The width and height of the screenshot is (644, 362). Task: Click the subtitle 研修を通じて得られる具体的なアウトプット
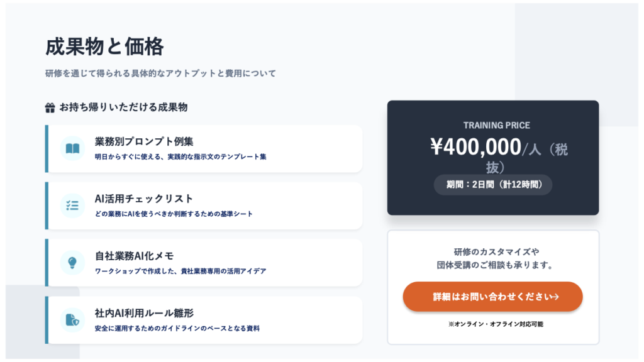tap(160, 74)
